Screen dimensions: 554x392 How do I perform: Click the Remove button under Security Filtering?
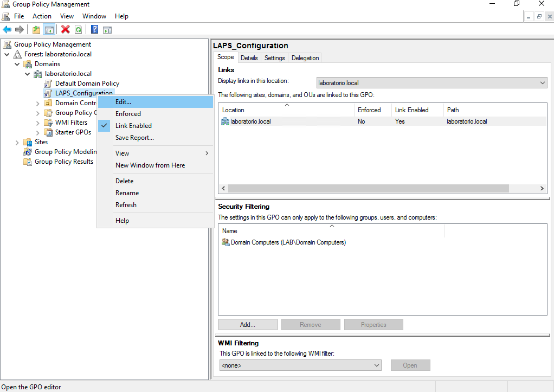pos(311,324)
